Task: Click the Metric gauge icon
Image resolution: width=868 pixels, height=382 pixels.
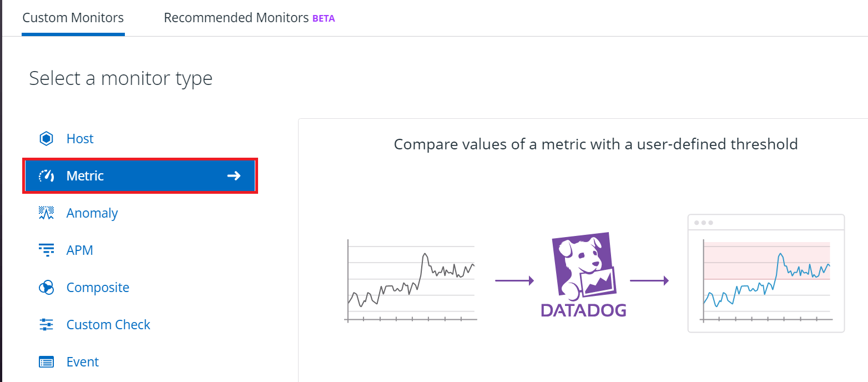Action: click(x=46, y=176)
